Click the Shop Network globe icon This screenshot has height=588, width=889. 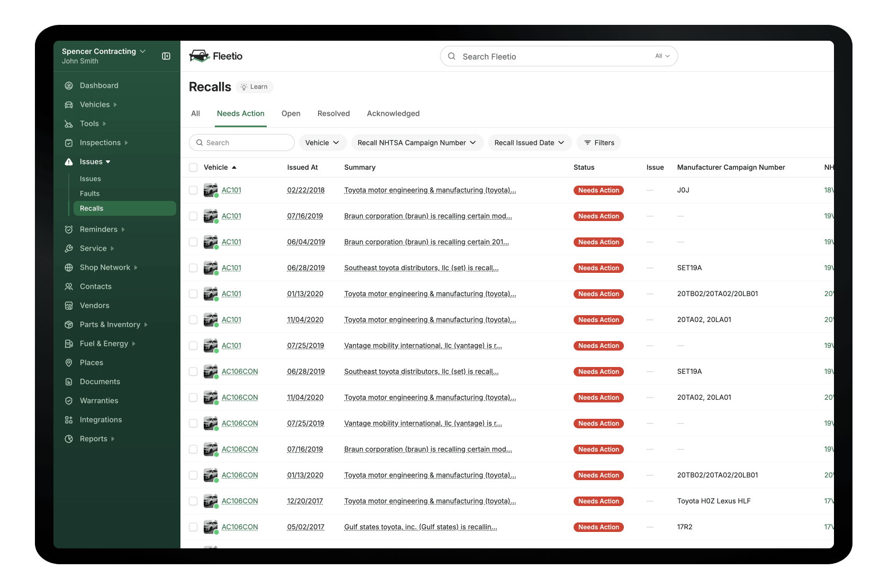click(x=69, y=268)
